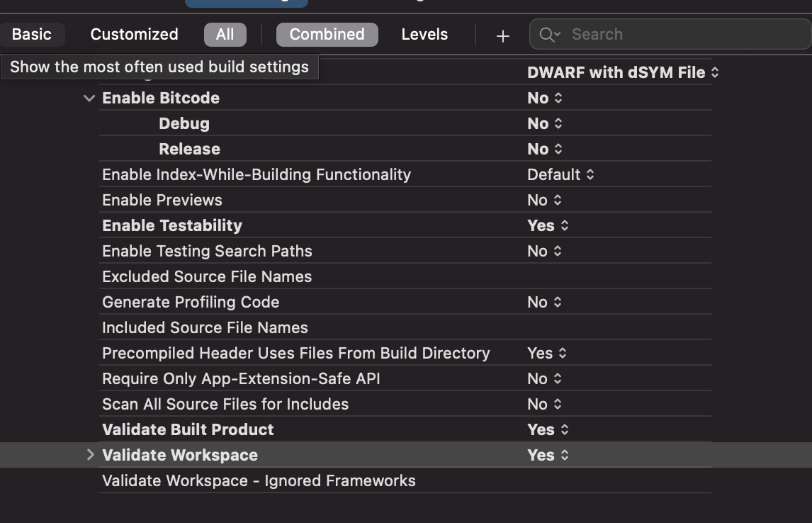Image resolution: width=812 pixels, height=523 pixels.
Task: Select the Combined view
Action: [x=327, y=34]
